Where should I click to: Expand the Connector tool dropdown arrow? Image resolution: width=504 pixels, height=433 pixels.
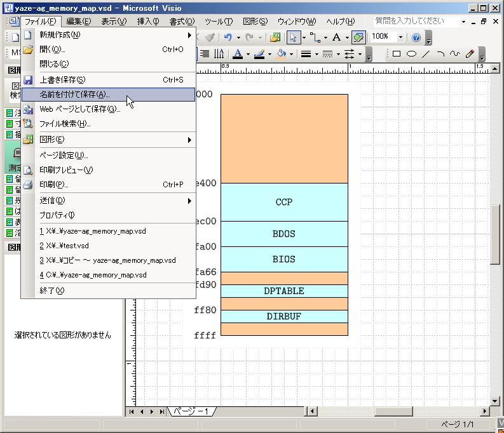(x=325, y=37)
